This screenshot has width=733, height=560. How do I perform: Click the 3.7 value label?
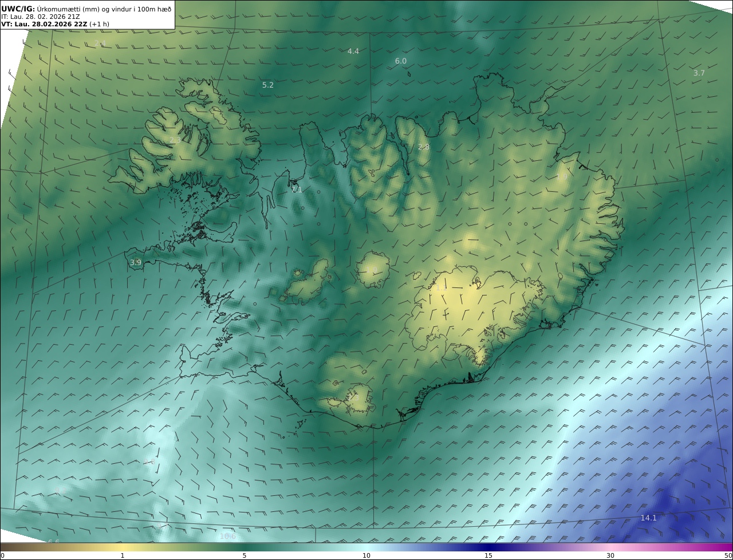pyautogui.click(x=699, y=73)
